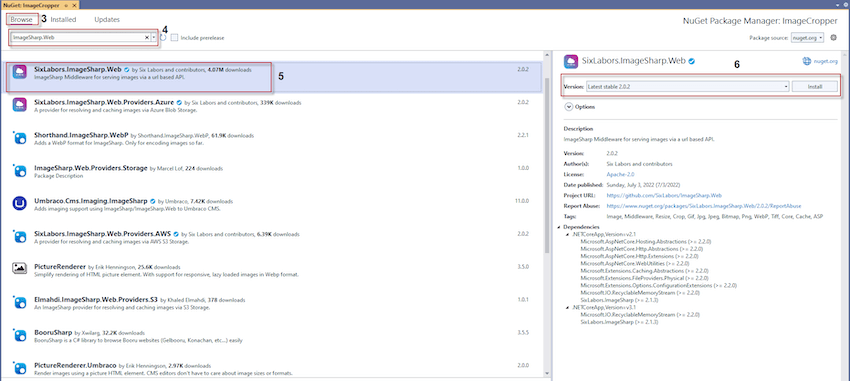This screenshot has height=381, width=850.
Task: Click the Umbraco.Cms.Imaging.ImageSharp logo icon
Action: [20, 204]
